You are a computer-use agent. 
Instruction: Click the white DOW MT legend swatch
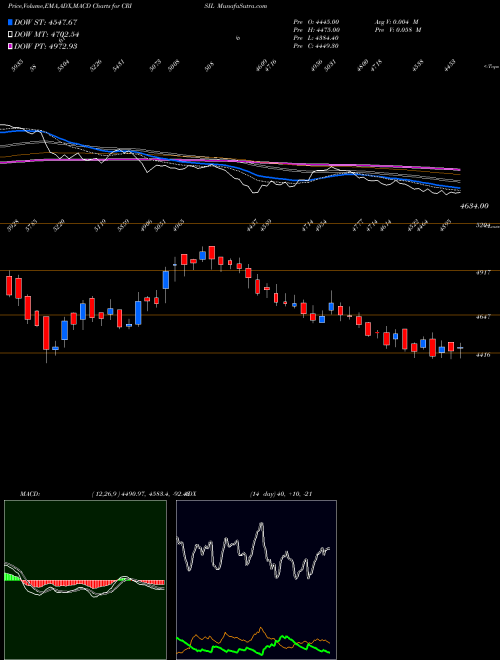coord(11,34)
